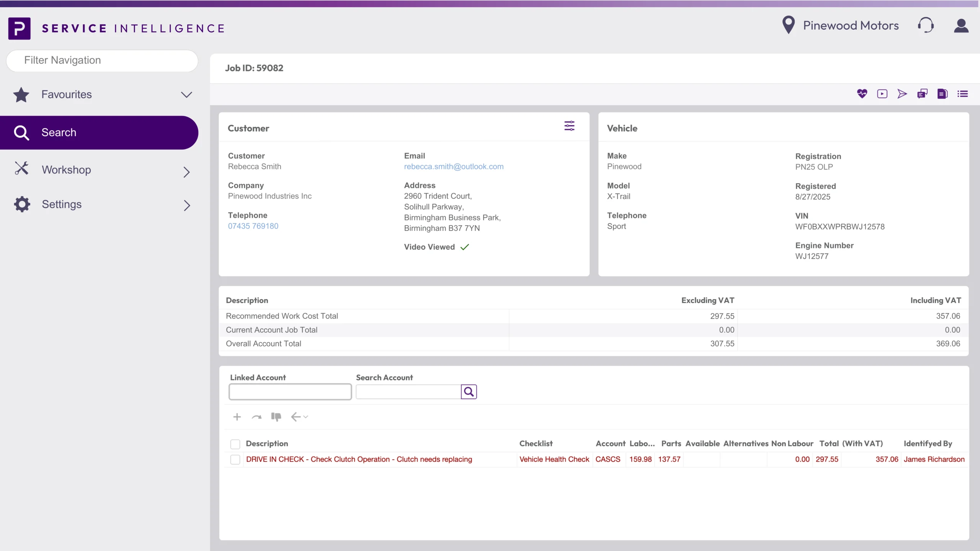Open the messages chat icon in toolbar
Viewport: 980px width, 551px height.
[x=922, y=94]
